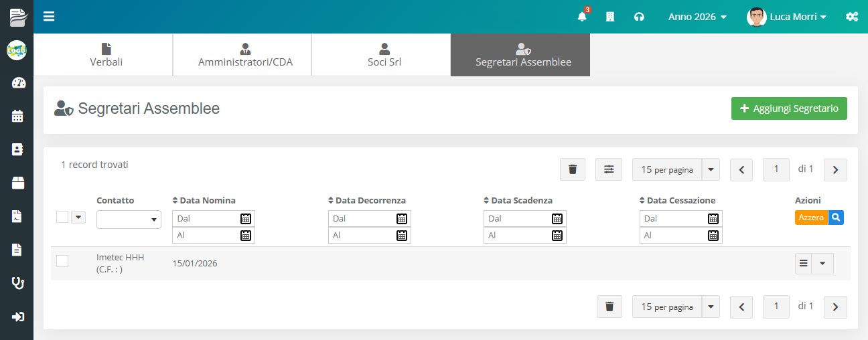Switch to the Verbali tab
This screenshot has height=340, width=868.
pos(106,55)
